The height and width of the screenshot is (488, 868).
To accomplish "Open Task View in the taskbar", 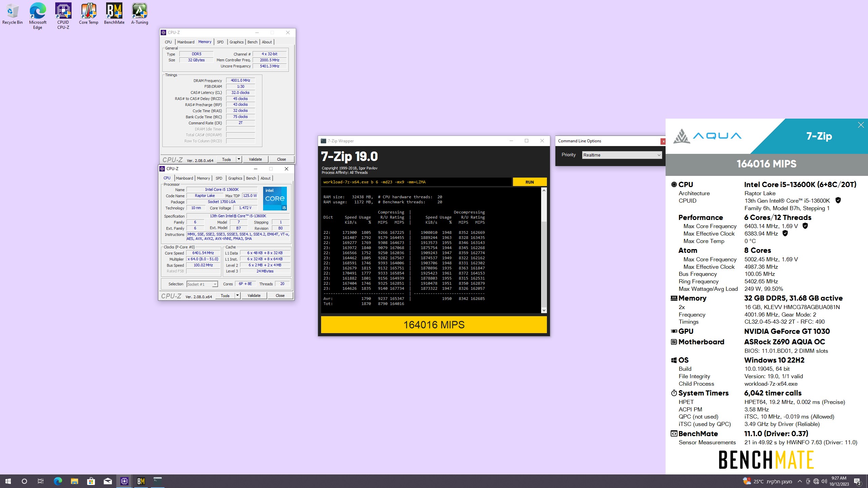I will tap(41, 481).
